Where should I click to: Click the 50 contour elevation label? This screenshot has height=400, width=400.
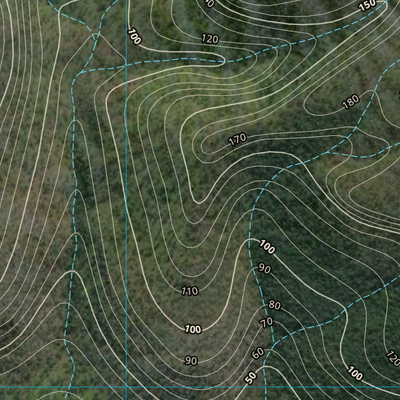251,378
